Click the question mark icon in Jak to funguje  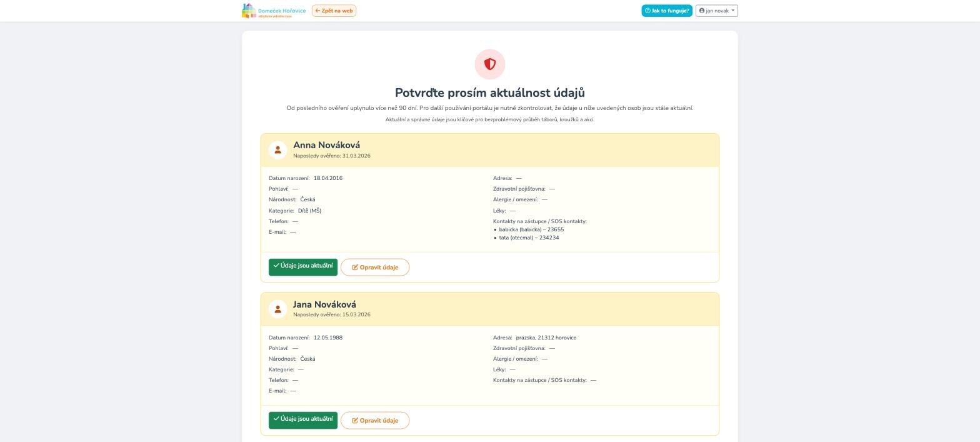[648, 11]
